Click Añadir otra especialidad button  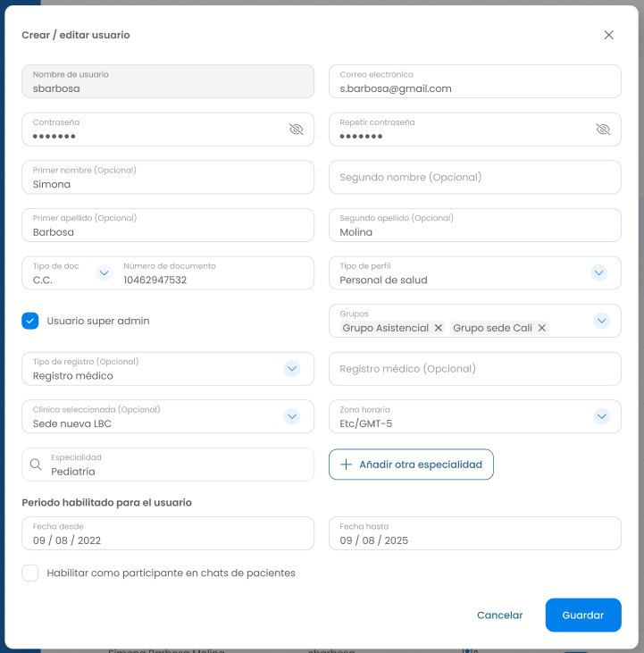point(411,465)
